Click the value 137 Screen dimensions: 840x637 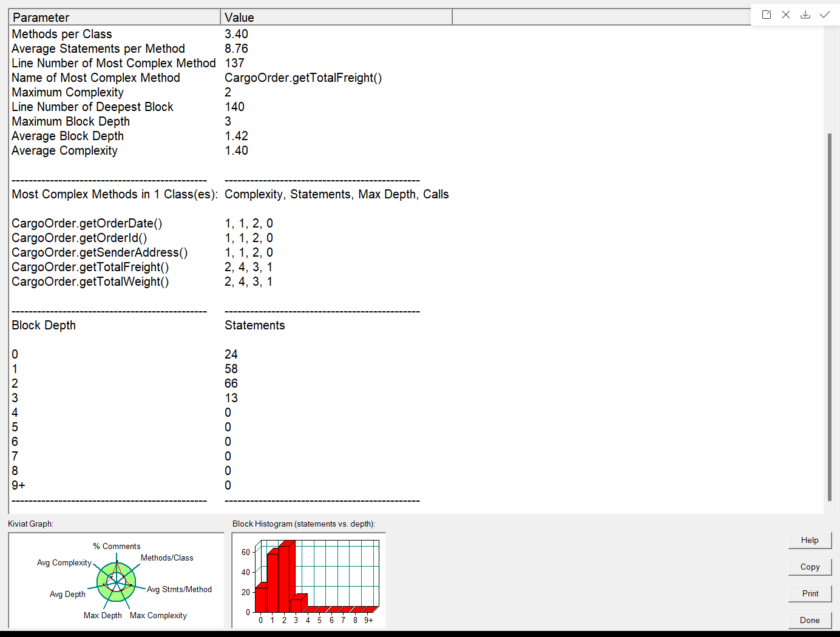235,63
